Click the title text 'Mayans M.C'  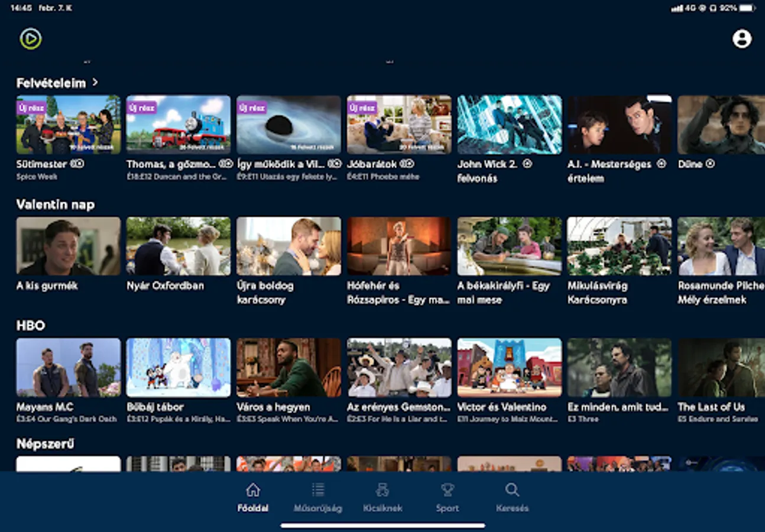pyautogui.click(x=44, y=407)
